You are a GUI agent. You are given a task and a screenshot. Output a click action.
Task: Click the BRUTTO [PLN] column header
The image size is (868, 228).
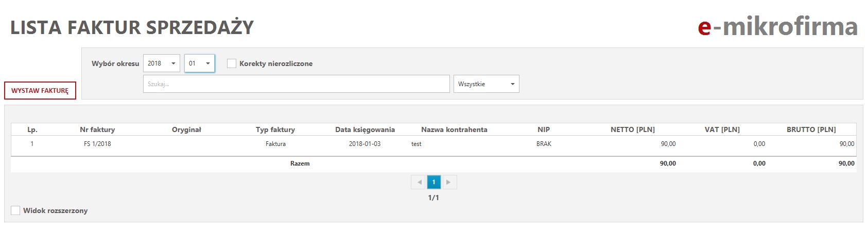point(811,129)
